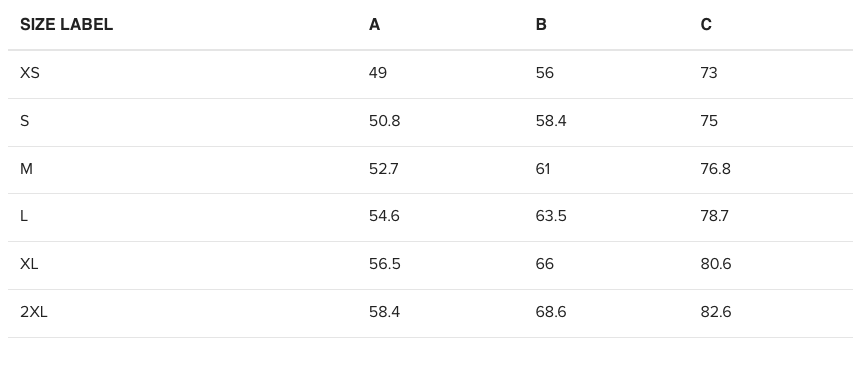Select the value 61 in M row
The image size is (867, 374).
click(543, 169)
